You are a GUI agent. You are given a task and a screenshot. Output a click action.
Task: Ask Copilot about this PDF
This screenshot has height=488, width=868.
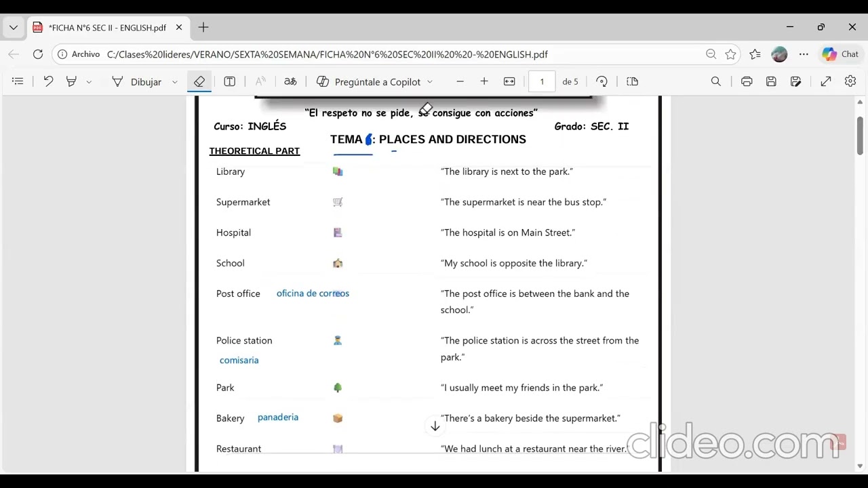click(369, 81)
